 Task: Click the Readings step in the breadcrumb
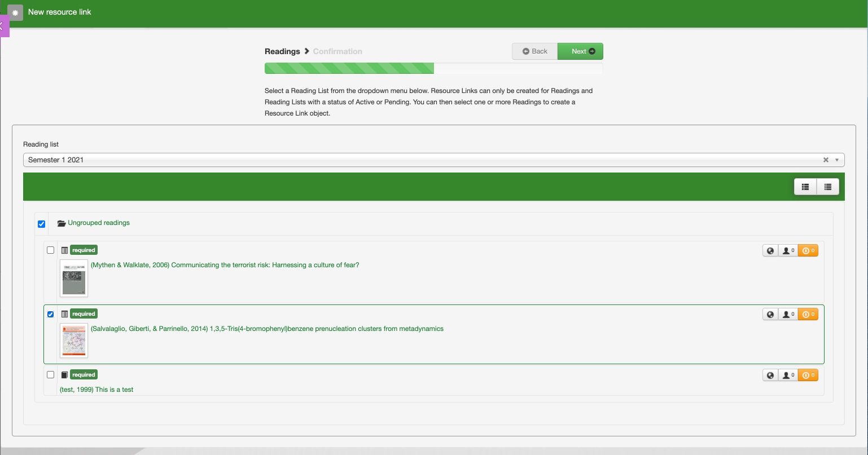point(282,51)
